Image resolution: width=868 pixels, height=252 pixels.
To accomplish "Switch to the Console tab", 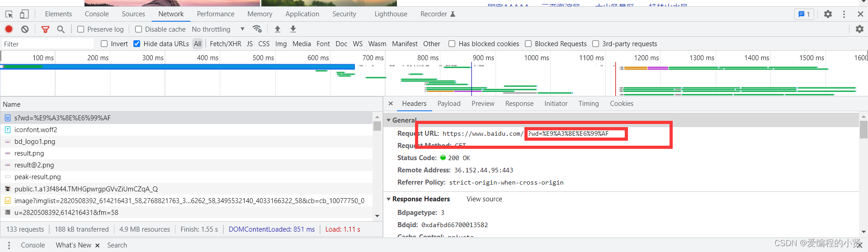I will pos(97,14).
